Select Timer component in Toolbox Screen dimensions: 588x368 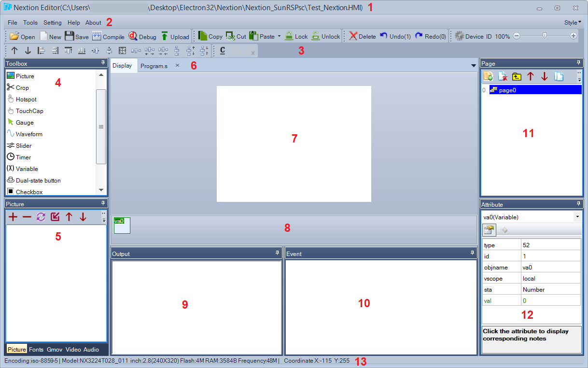(19, 157)
